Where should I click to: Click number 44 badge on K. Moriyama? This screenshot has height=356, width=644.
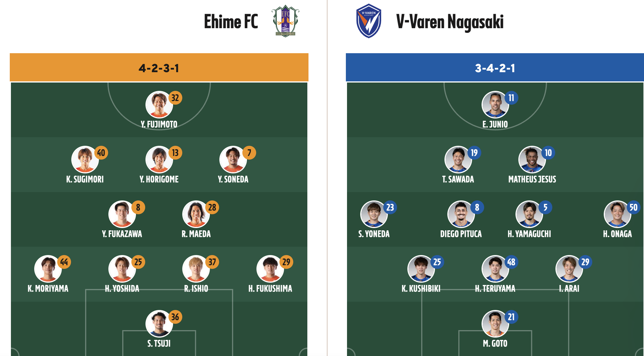64,262
